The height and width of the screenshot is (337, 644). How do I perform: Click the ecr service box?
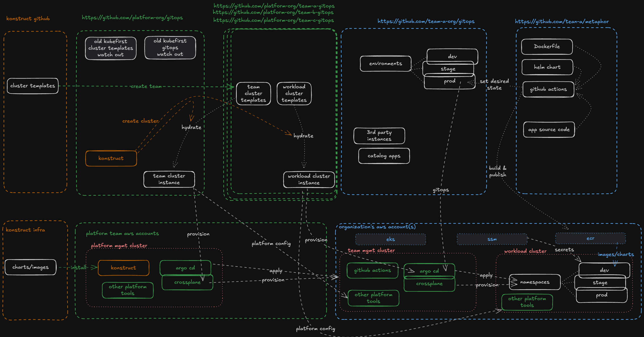pyautogui.click(x=590, y=238)
